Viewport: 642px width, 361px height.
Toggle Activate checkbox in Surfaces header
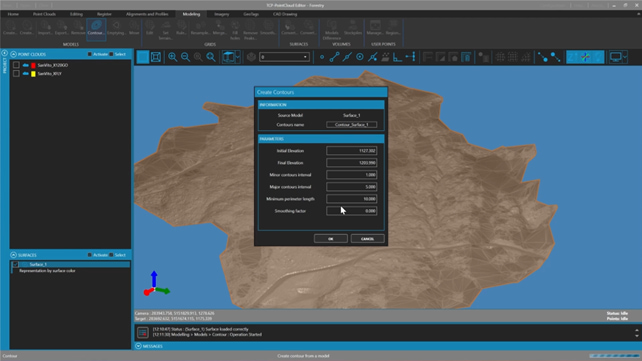click(90, 255)
